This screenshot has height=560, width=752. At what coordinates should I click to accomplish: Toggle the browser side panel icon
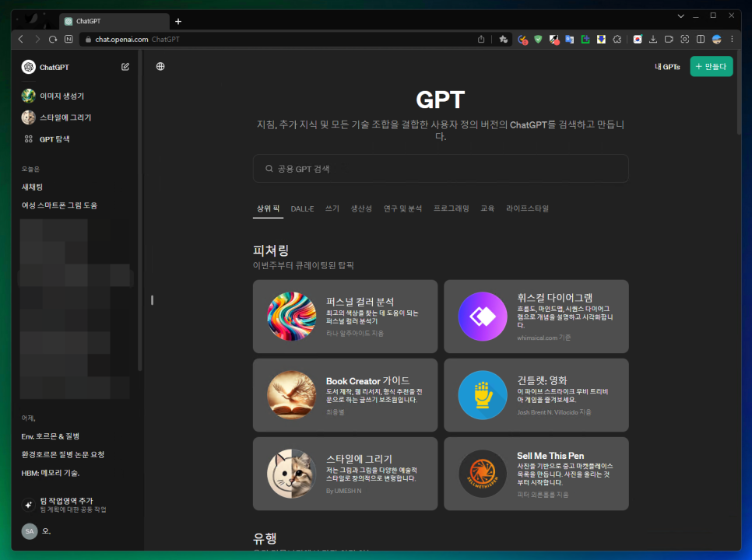tap(701, 40)
